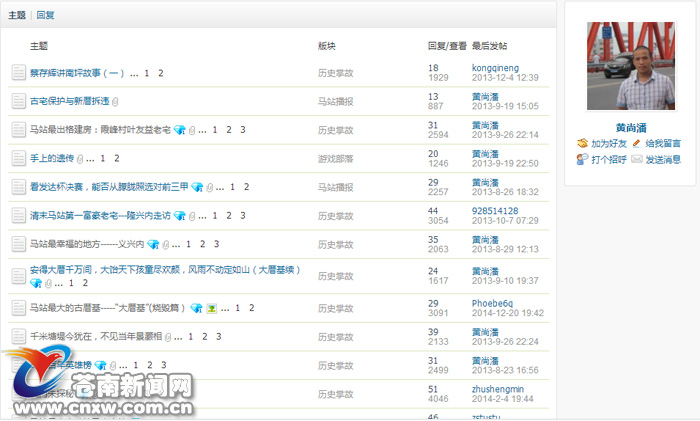Click the 发送消息 envelope icon
Screen dimensions: 700x421
point(637,159)
